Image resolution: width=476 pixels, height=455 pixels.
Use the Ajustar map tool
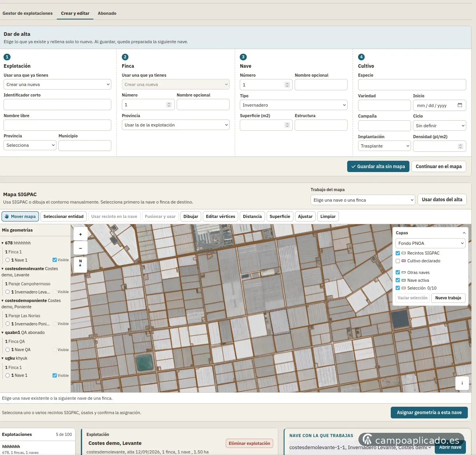[305, 216]
